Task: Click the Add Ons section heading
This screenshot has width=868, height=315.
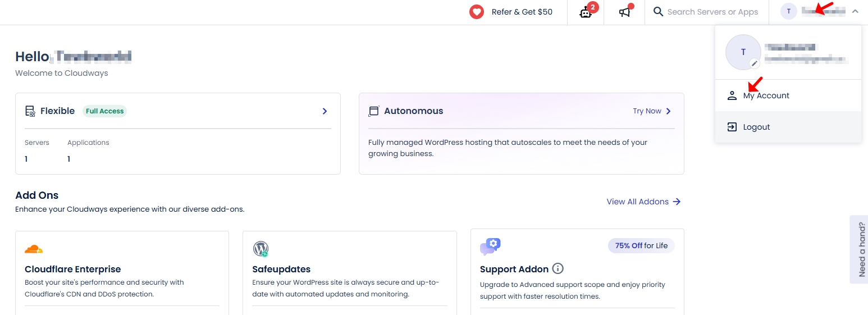Action: (x=37, y=195)
